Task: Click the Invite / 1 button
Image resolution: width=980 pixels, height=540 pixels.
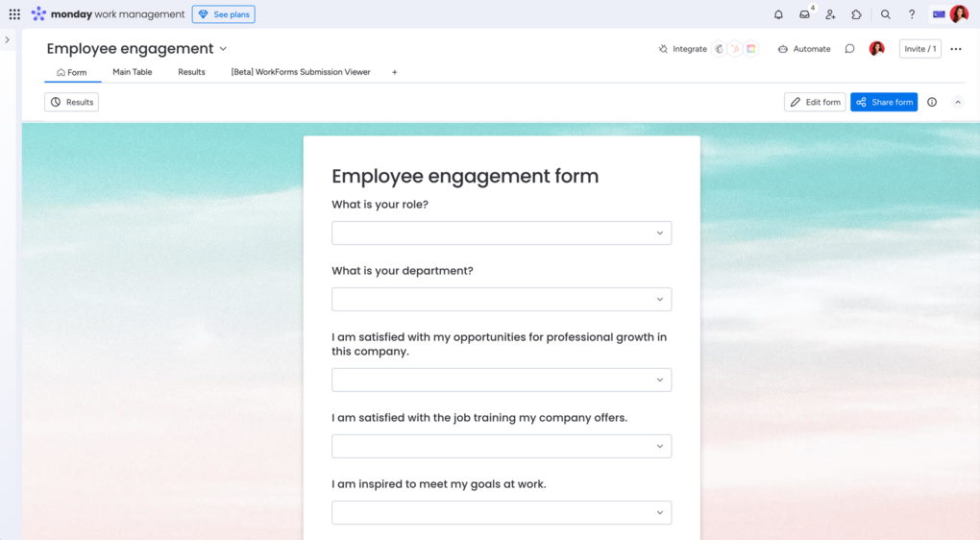Action: 920,49
